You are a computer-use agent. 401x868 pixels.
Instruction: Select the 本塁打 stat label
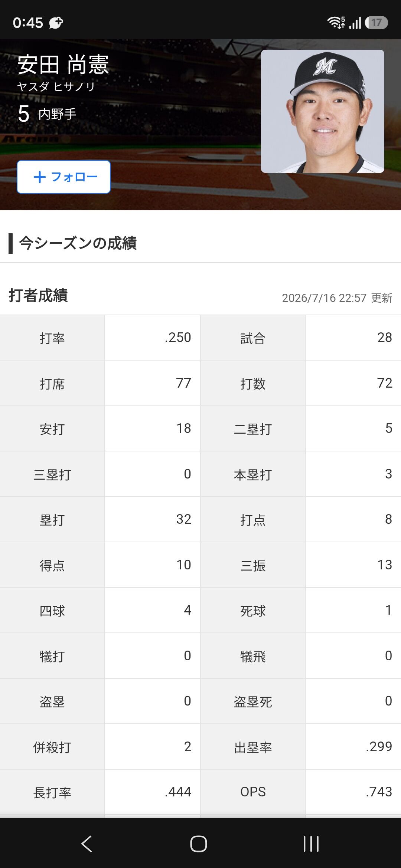point(253,474)
